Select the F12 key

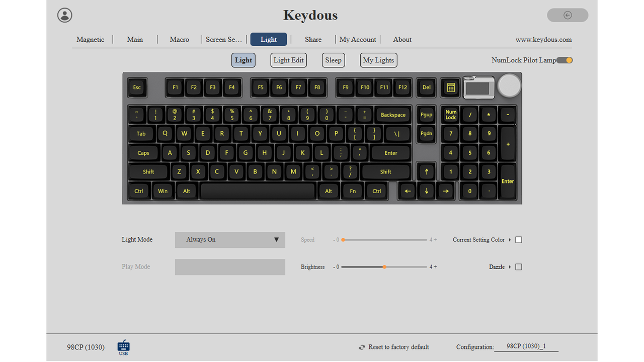[403, 87]
